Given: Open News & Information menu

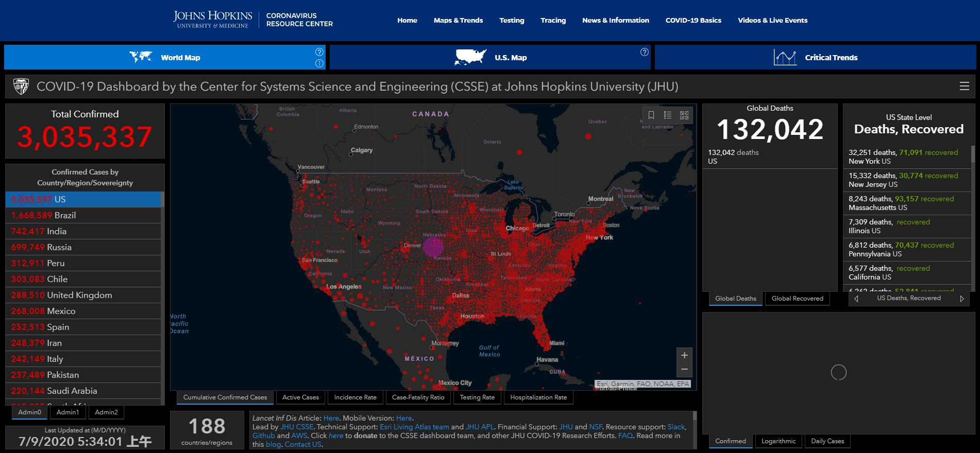Looking at the screenshot, I should pyautogui.click(x=616, y=21).
